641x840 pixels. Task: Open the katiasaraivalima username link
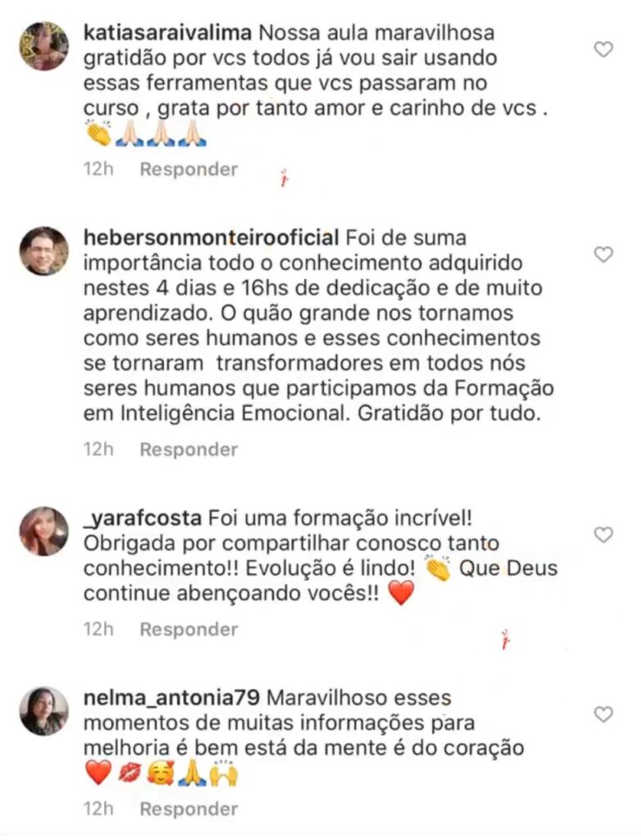coord(169,34)
